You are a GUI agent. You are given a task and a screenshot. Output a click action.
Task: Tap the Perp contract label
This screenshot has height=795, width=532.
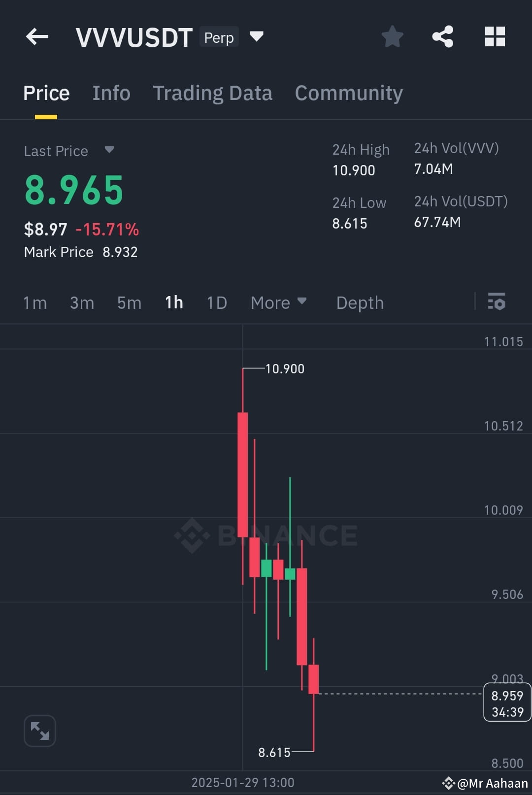[219, 37]
